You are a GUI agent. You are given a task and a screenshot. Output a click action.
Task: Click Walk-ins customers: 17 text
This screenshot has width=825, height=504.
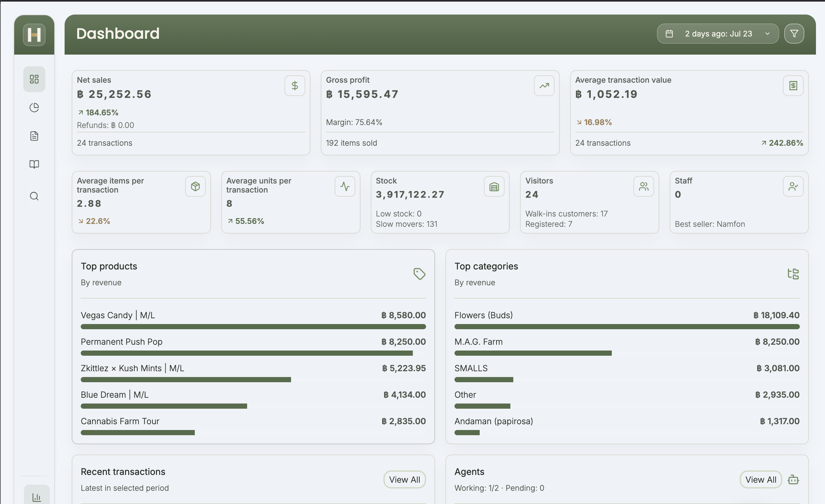point(566,214)
